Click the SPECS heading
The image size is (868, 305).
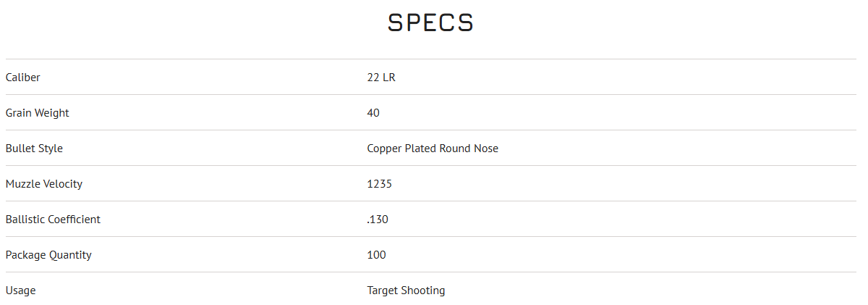pos(430,23)
